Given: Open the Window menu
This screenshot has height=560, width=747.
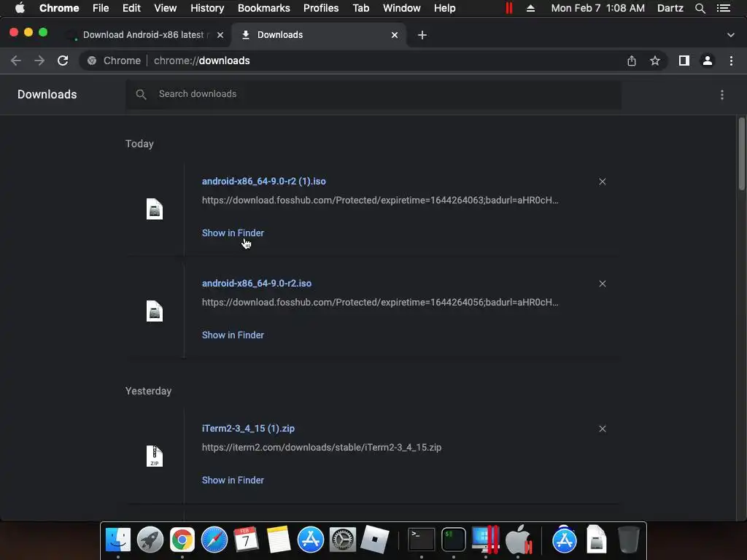Looking at the screenshot, I should click(402, 8).
